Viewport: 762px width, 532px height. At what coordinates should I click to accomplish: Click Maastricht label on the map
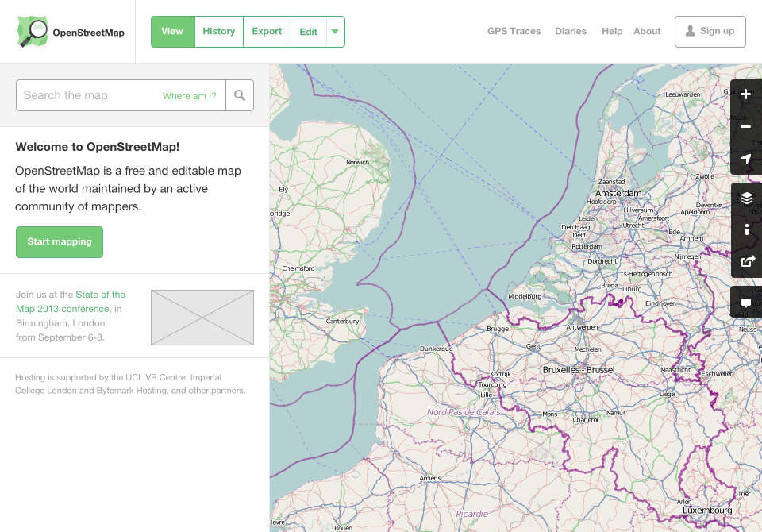click(675, 370)
